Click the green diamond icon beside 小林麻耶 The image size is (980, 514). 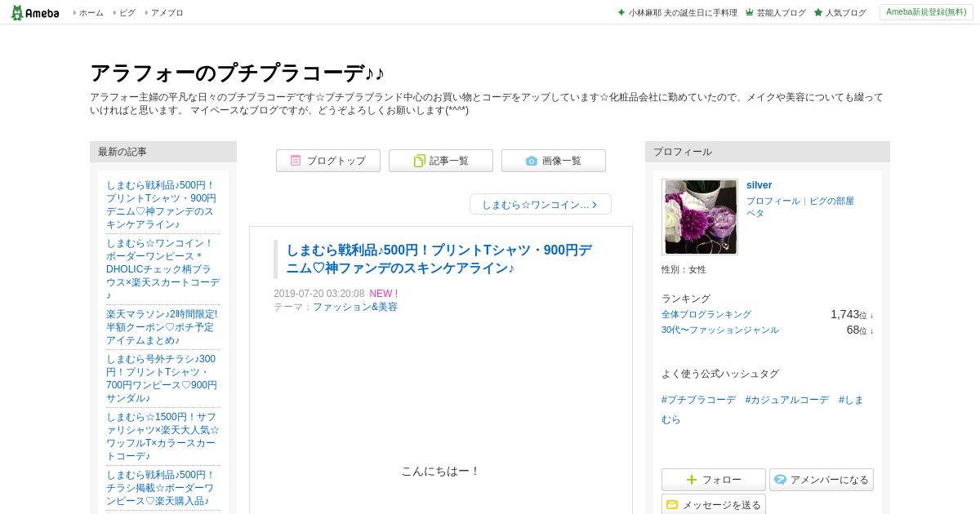[621, 13]
